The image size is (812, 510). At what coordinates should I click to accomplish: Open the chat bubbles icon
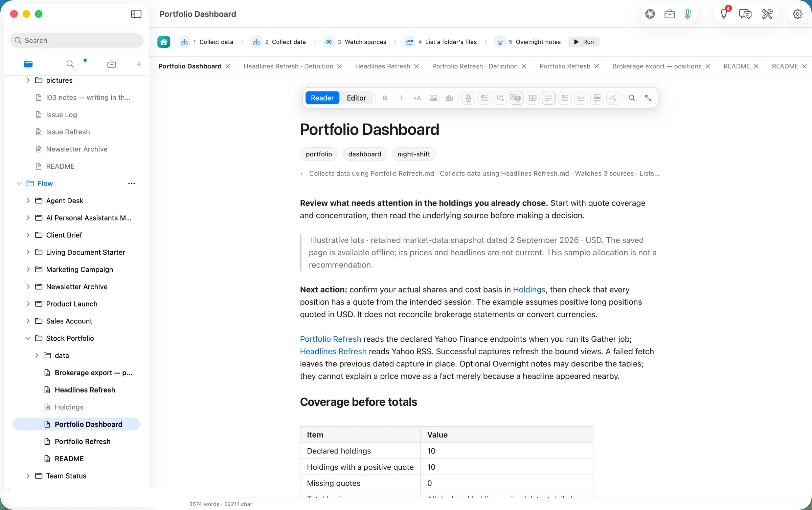(x=745, y=14)
